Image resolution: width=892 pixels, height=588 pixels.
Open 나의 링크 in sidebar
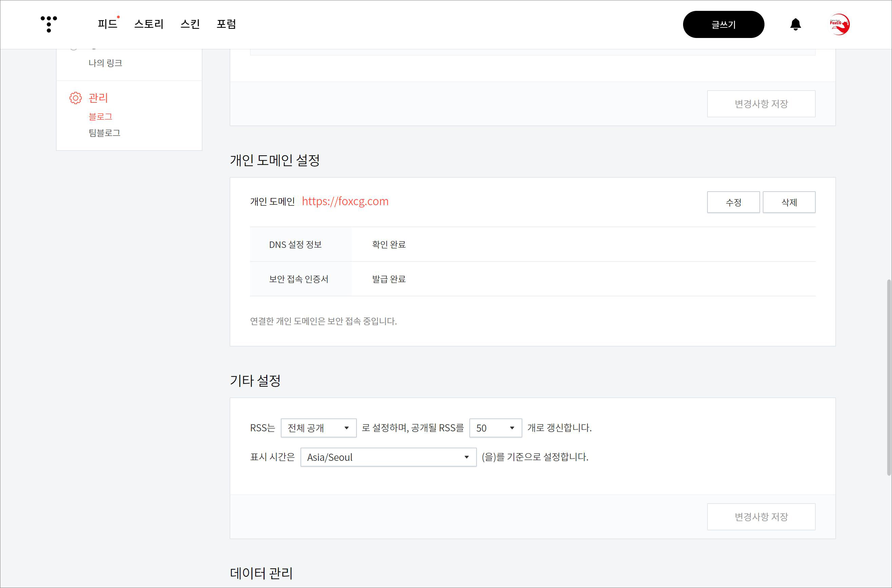105,63
